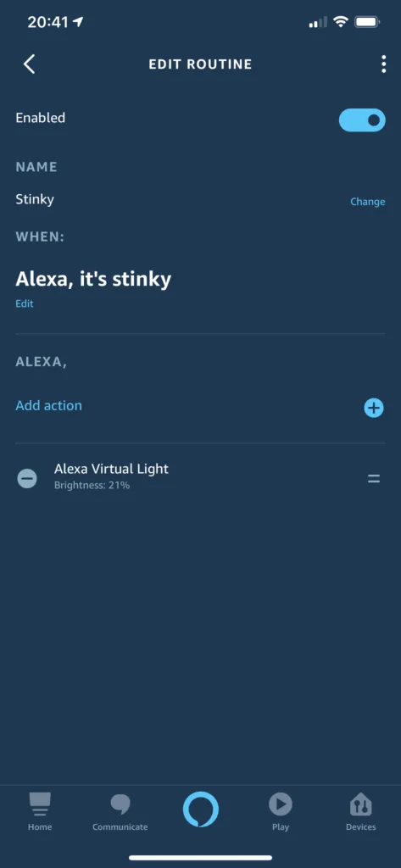The height and width of the screenshot is (868, 401).
Task: Open the three-dot more options menu
Action: click(383, 64)
